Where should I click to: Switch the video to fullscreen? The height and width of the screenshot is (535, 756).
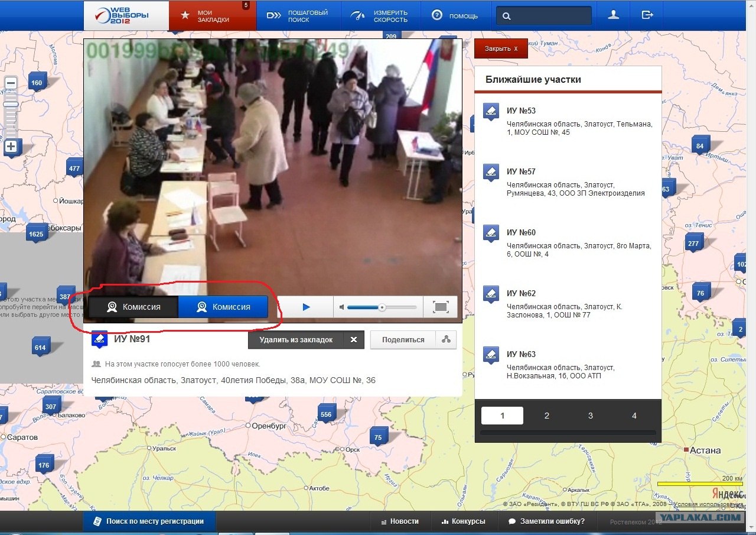coord(441,307)
